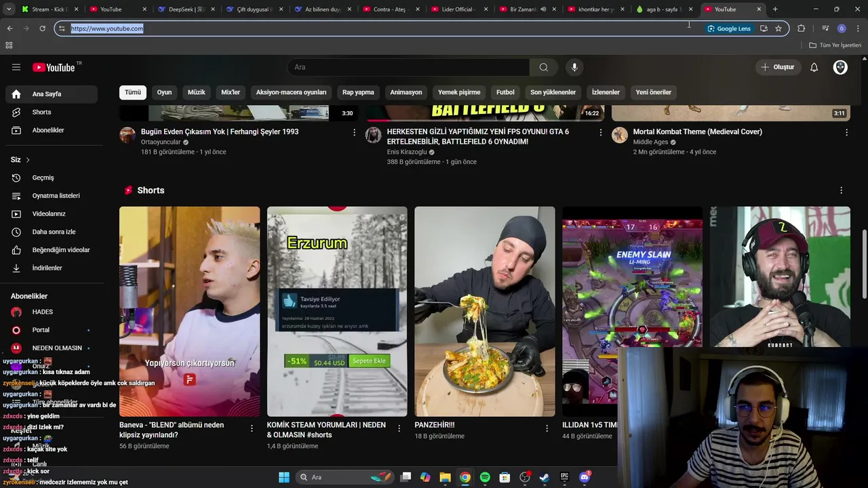Screen dimensions: 868x488
Task: Open the account avatar menu on YouTube
Action: [x=840, y=67]
